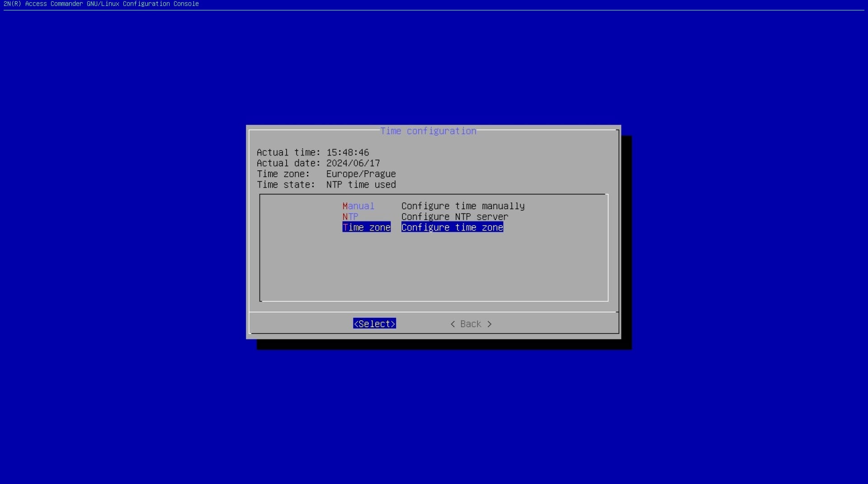Select the Manual menu entry

(x=358, y=206)
